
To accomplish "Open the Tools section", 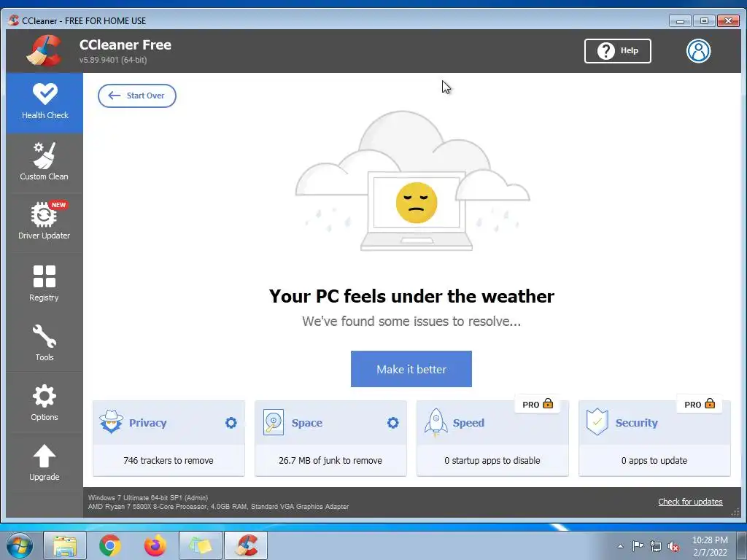I will click(44, 343).
